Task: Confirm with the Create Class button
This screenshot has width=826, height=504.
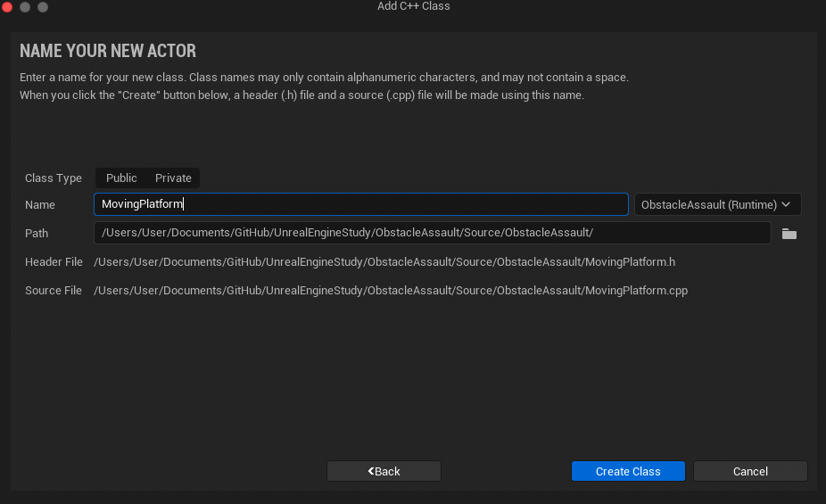Action: [x=628, y=471]
